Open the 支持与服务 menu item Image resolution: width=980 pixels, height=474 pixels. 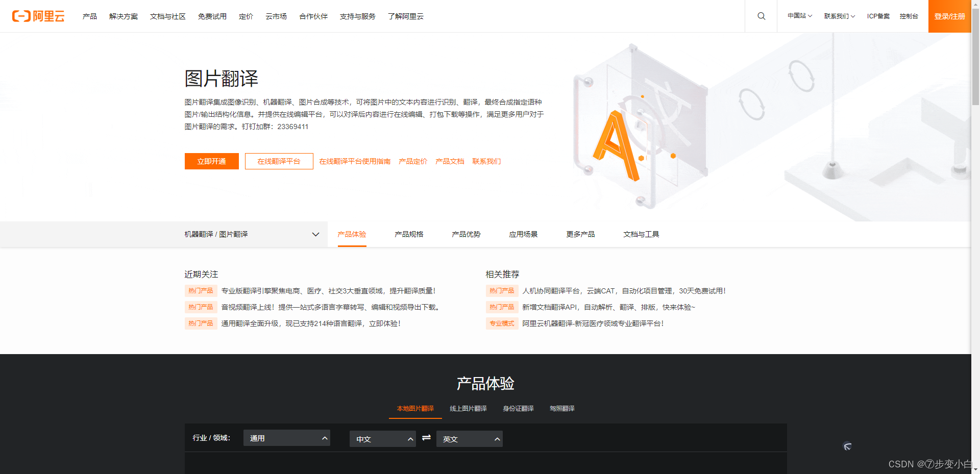pos(358,16)
